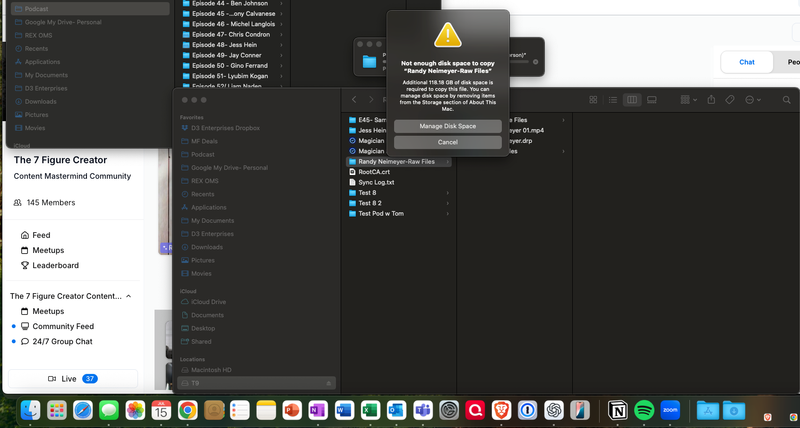Select the column view toggle in Finder
Screen dimensions: 800x428
coord(631,100)
